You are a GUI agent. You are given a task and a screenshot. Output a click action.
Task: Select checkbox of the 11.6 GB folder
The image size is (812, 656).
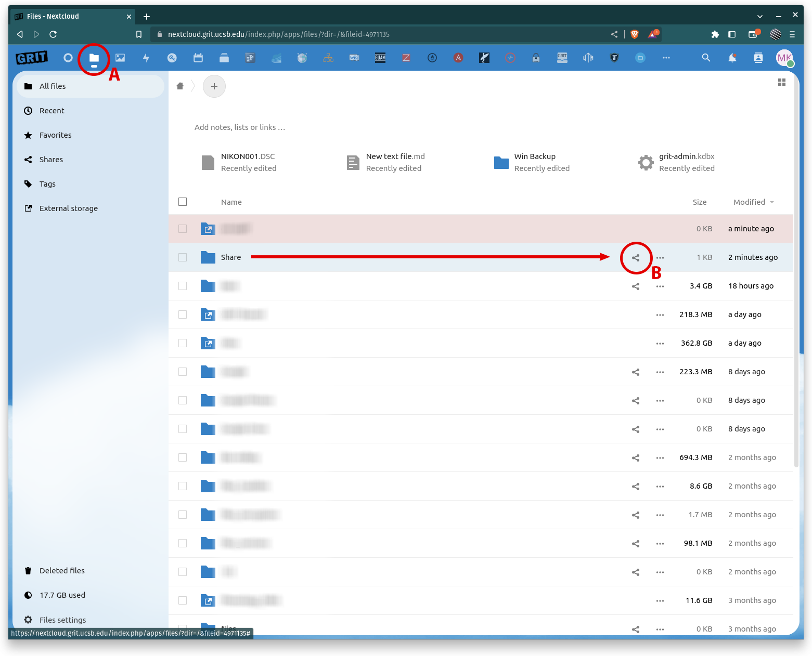(183, 600)
